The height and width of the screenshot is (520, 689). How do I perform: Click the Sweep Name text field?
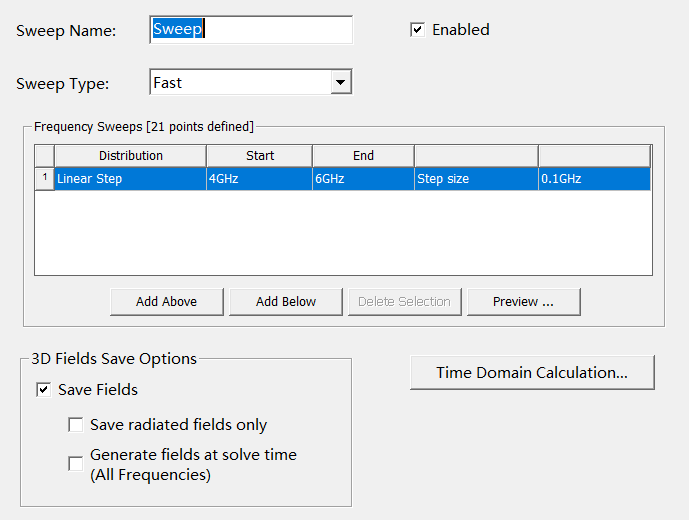251,29
